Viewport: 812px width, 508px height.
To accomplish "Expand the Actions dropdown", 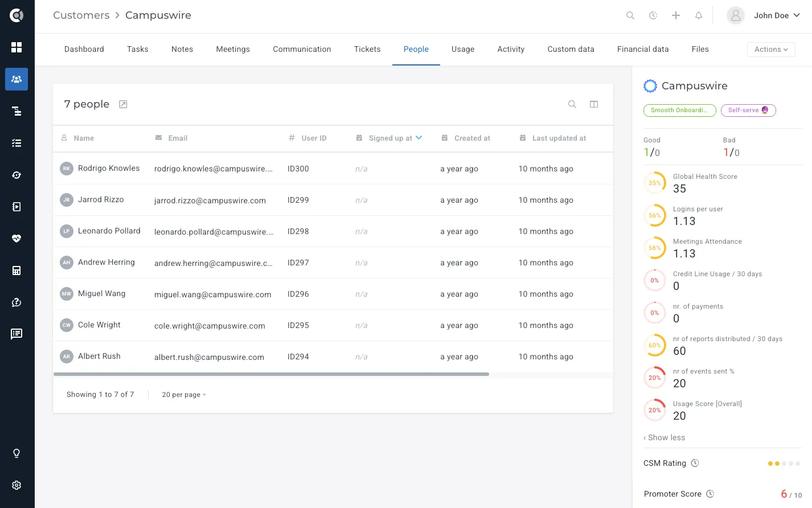I will tap(771, 50).
